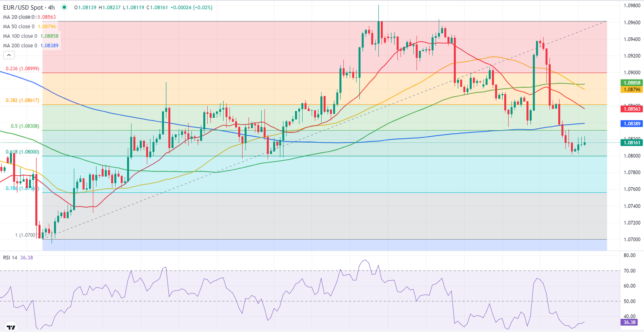The image size is (644, 332).
Task: Click the TradingView logo in the corner
Action: (10, 327)
